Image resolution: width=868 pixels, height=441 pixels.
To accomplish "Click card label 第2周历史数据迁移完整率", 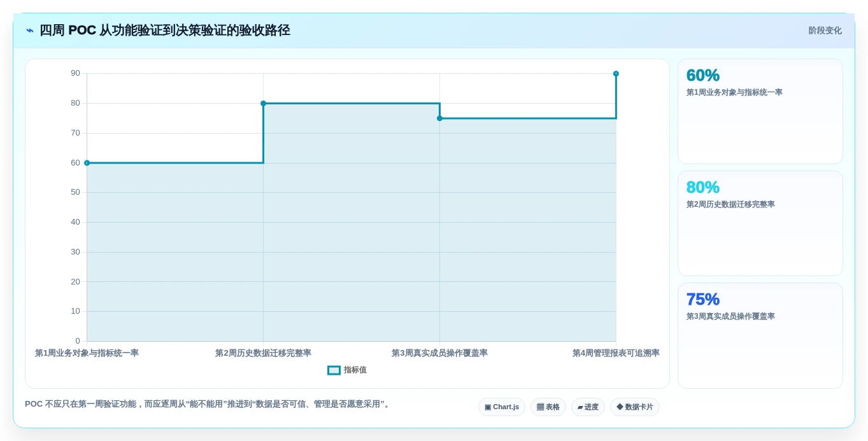I will (x=730, y=204).
